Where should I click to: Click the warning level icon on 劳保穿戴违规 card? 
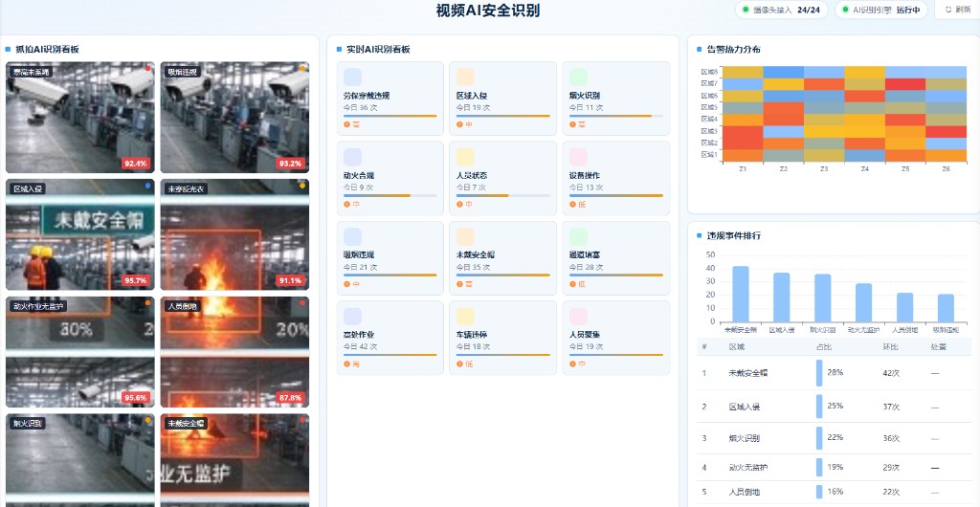346,125
